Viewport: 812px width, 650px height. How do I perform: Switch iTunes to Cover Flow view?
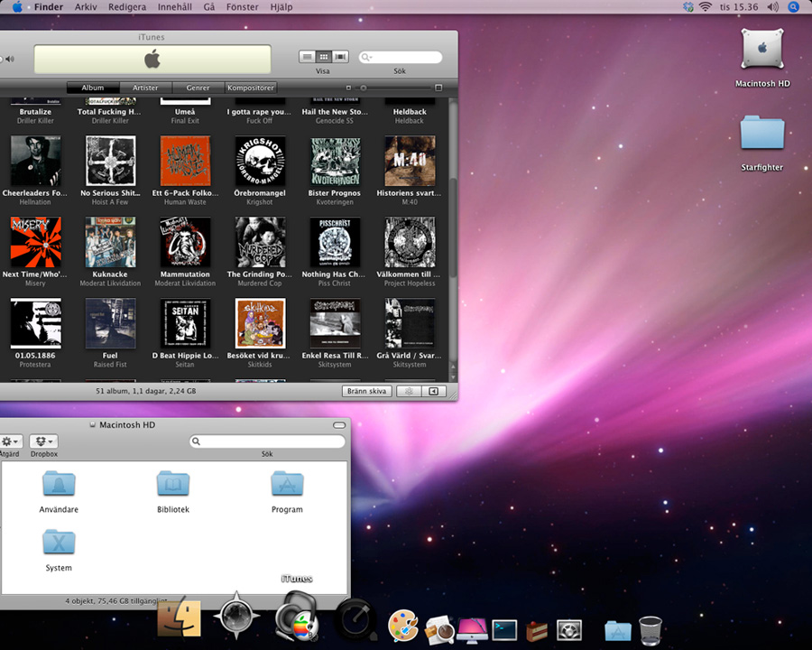(x=340, y=57)
